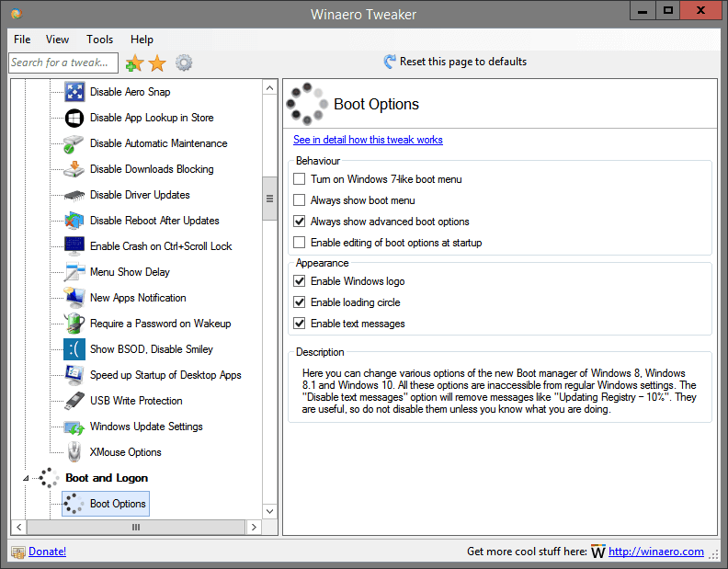Check Enable editing of boot options at startup
728x569 pixels.
300,243
